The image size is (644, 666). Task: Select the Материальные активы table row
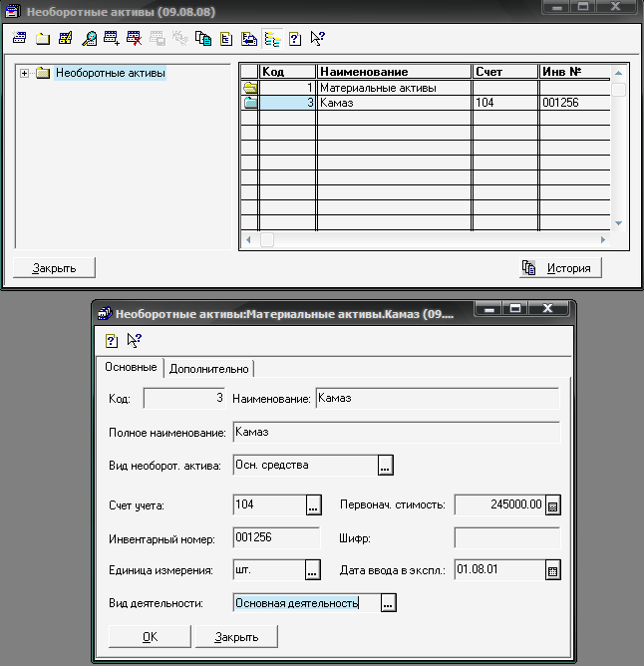point(426,88)
